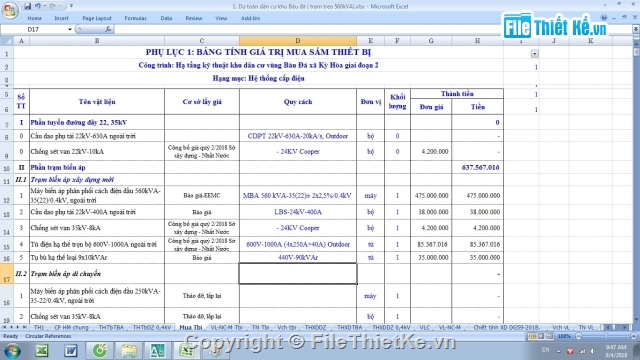Open the filter dropdown in column I
The width and height of the screenshot is (640, 360).
(534, 53)
